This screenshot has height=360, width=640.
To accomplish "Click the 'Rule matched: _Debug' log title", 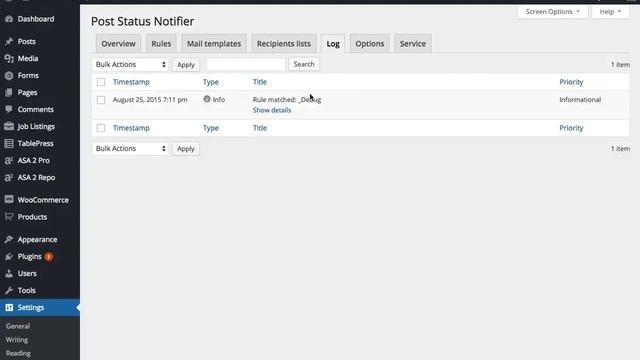I will tap(287, 100).
